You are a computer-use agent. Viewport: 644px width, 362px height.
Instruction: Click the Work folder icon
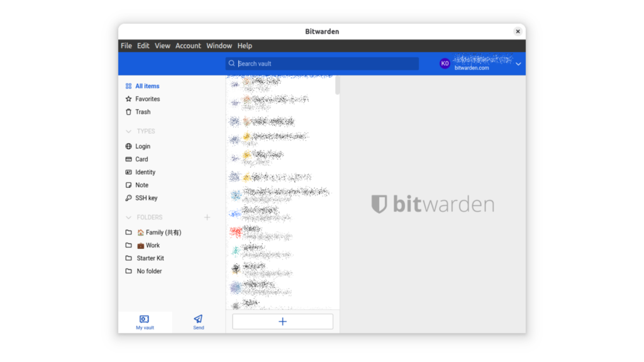(x=128, y=245)
